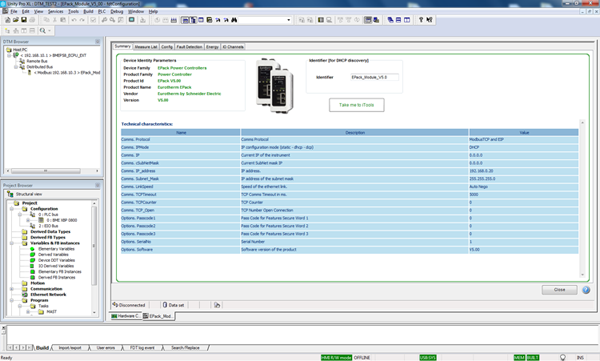Switch to the IO Channels tab
Viewport: 600px width, 361px height.
[233, 47]
